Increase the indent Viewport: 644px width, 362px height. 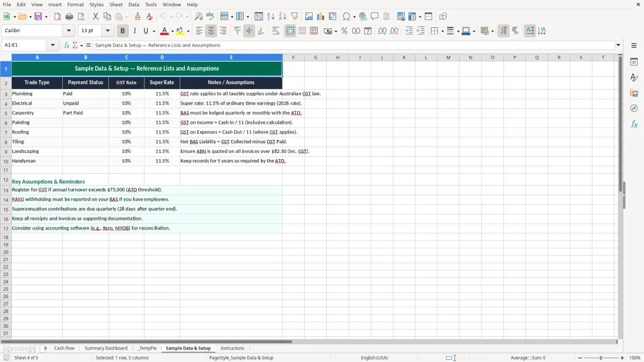409,31
